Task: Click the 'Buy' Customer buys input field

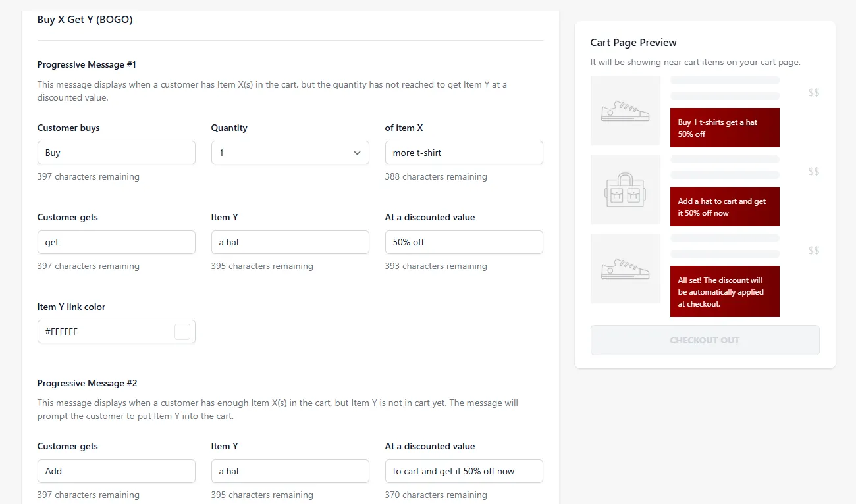Action: tap(117, 153)
